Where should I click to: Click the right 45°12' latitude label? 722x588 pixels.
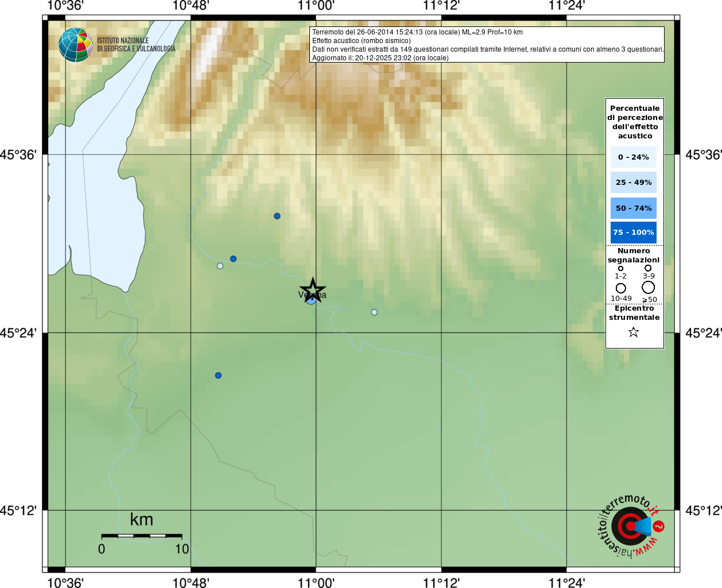pos(704,510)
